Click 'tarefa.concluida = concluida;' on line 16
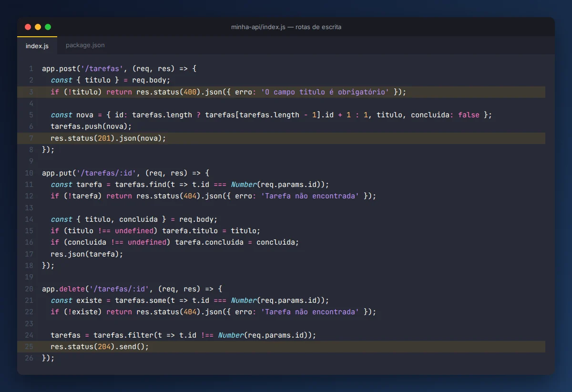 point(237,242)
